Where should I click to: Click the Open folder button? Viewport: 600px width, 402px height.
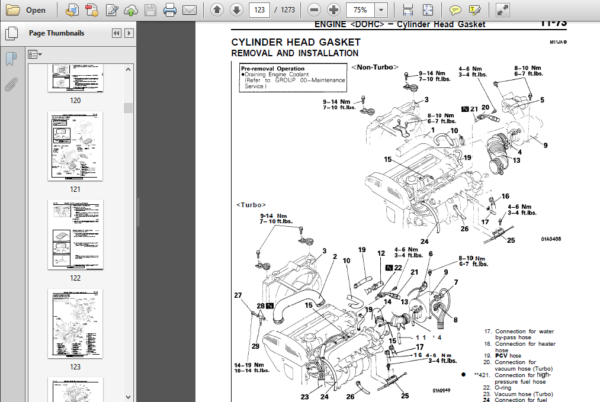coord(25,10)
